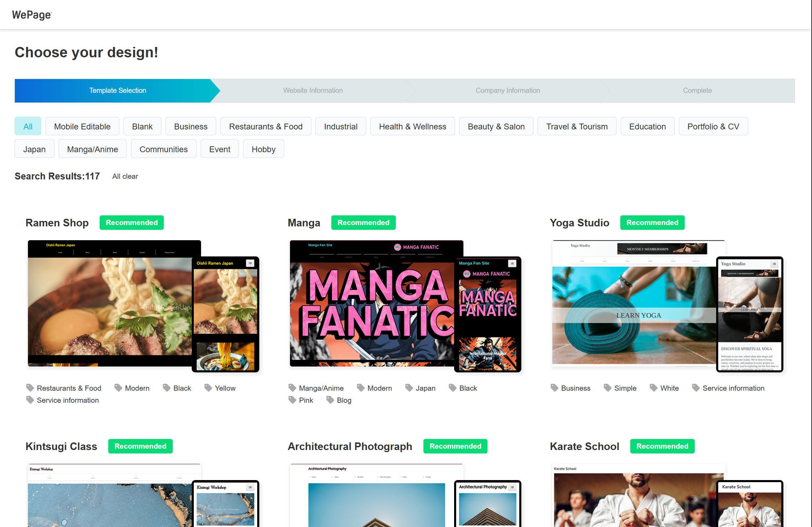Click Manga's Recommended badge
The image size is (812, 527).
[x=363, y=223]
